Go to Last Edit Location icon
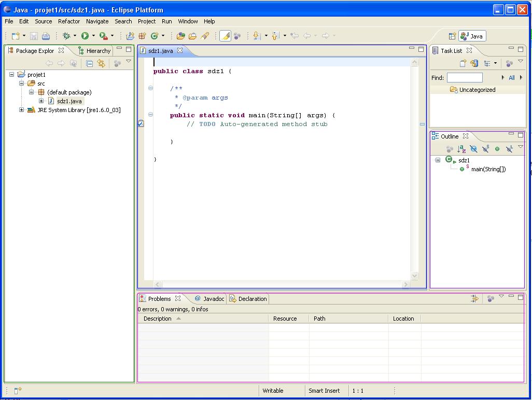532x400 pixels. pyautogui.click(x=294, y=36)
